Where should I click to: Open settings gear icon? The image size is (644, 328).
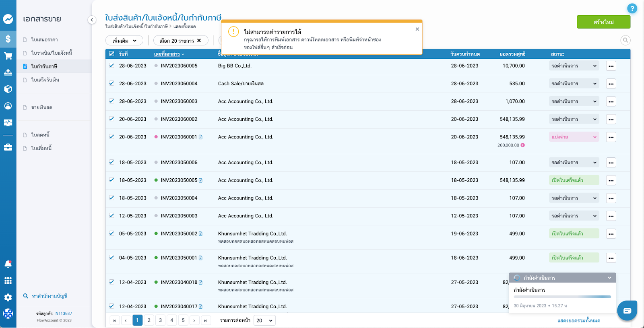click(x=8, y=297)
